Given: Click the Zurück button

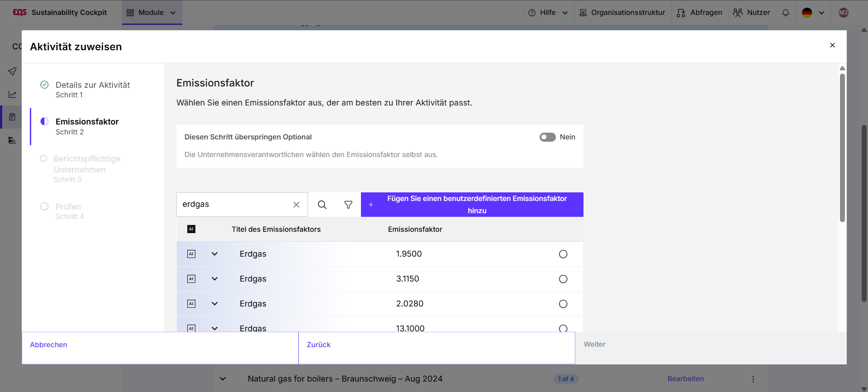Looking at the screenshot, I should [318, 345].
